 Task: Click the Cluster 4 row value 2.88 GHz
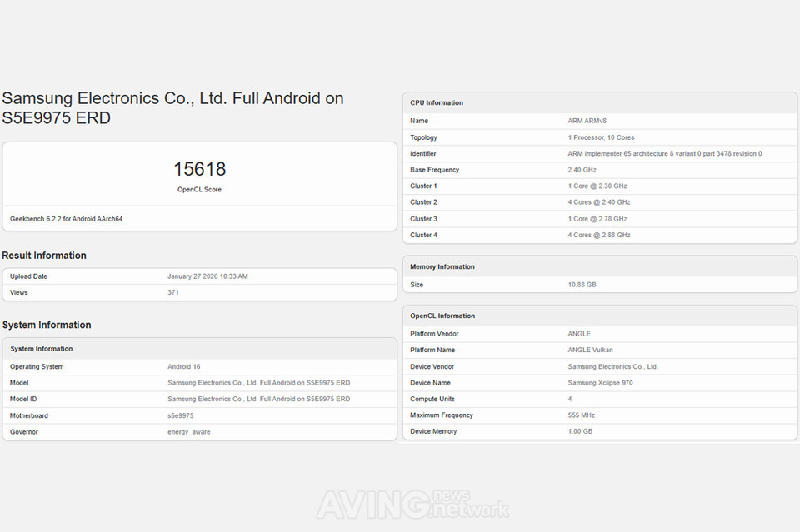(x=599, y=235)
